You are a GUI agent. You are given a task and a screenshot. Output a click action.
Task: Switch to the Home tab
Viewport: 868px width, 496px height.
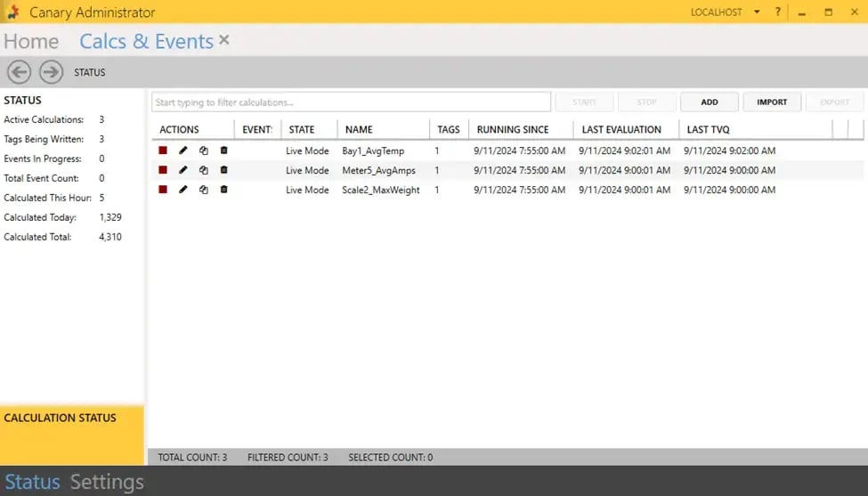click(31, 42)
